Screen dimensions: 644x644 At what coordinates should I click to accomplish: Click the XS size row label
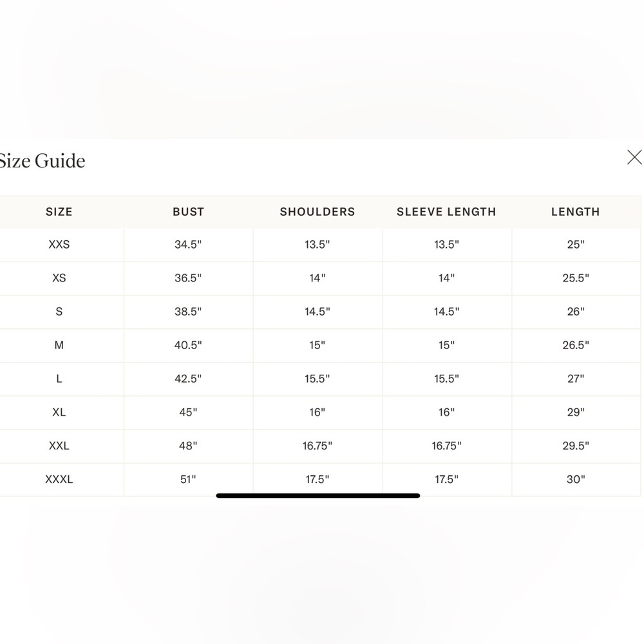pyautogui.click(x=59, y=278)
